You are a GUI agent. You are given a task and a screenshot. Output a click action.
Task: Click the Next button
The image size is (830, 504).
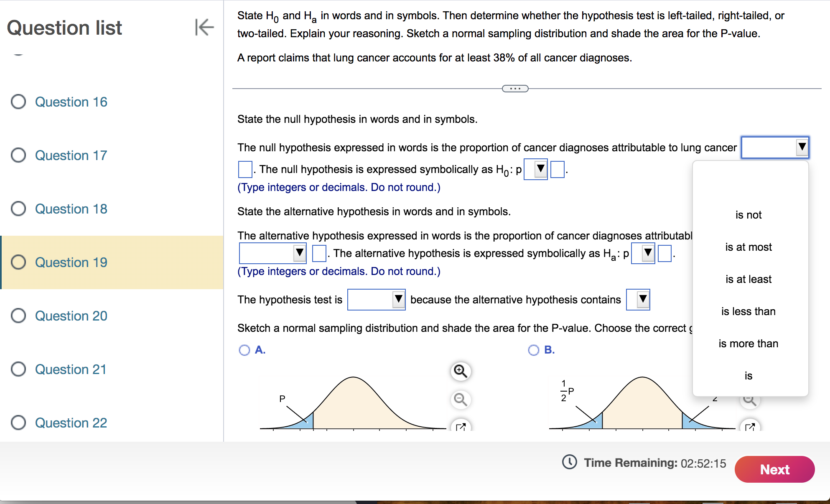click(x=774, y=469)
